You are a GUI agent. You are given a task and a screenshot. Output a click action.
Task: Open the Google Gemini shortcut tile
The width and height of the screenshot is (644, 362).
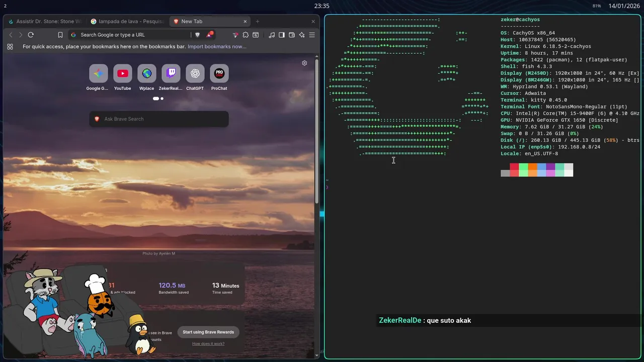click(98, 77)
